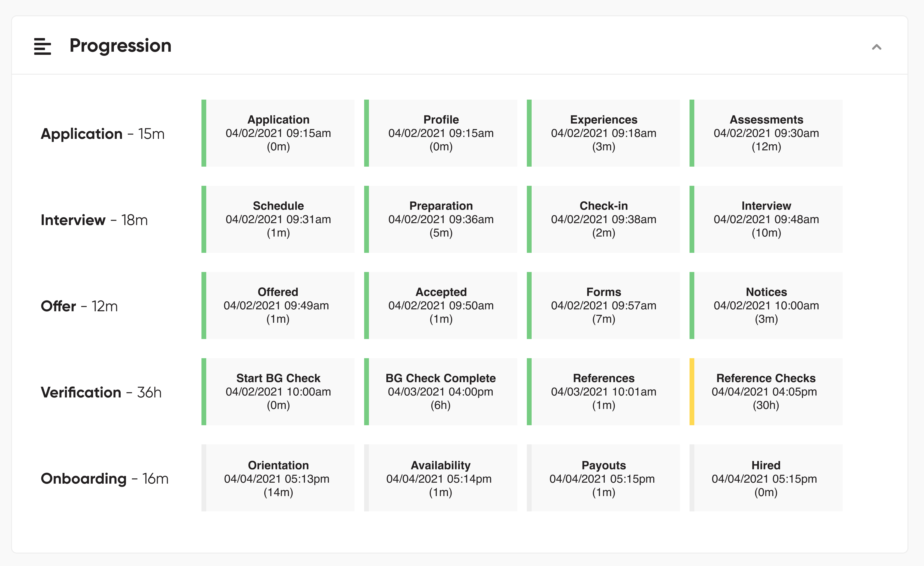Open the Accepted step card
This screenshot has height=566, width=924.
click(x=441, y=306)
